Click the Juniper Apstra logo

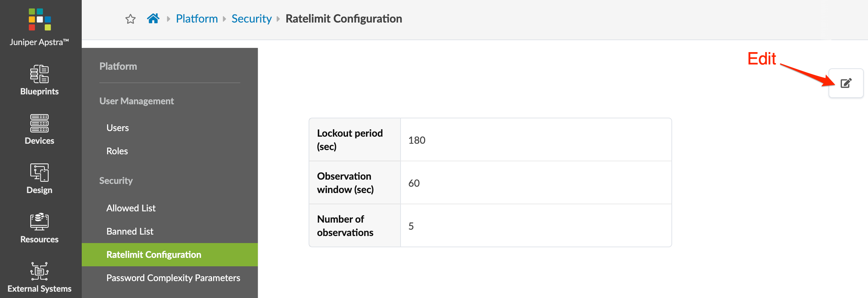pyautogui.click(x=40, y=20)
